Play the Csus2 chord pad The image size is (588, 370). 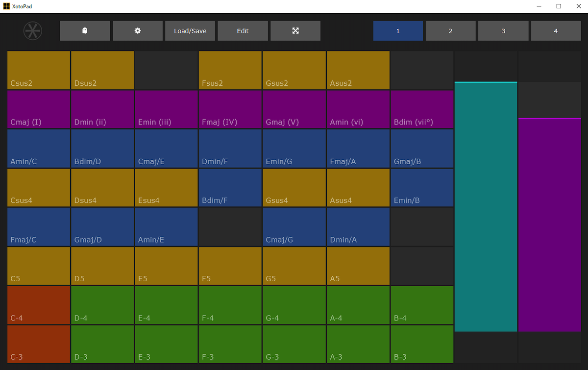pos(38,70)
